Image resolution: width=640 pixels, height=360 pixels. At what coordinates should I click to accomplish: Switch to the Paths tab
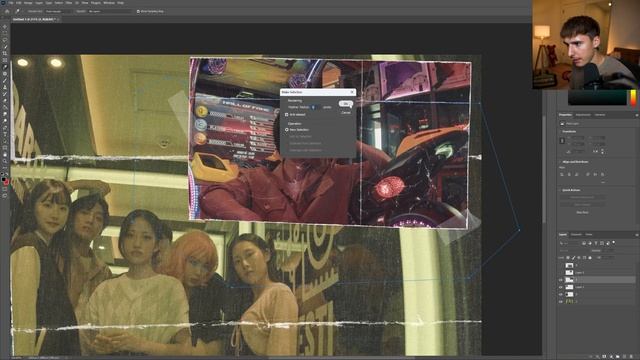589,235
